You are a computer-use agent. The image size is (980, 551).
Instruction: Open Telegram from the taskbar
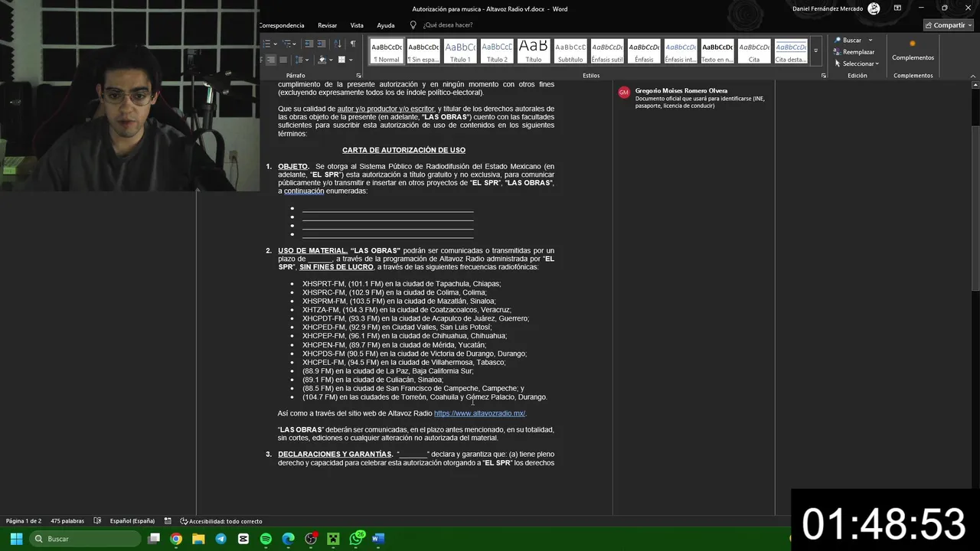pos(221,539)
